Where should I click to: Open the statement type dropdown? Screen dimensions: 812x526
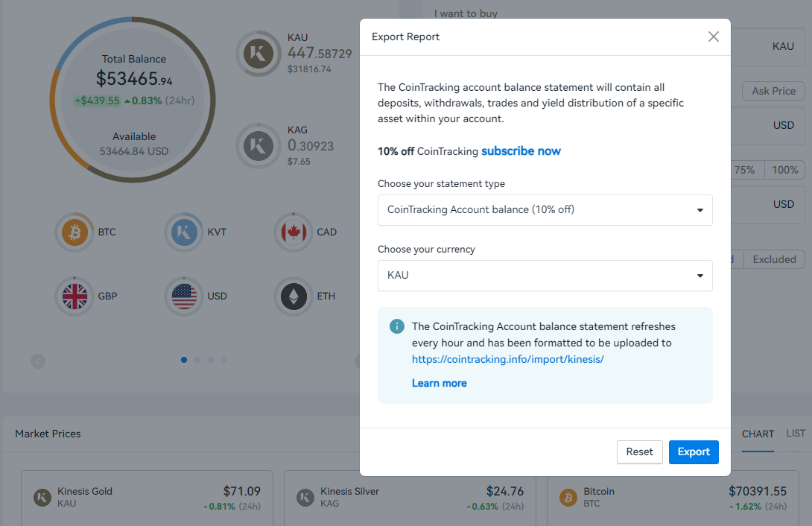point(545,210)
